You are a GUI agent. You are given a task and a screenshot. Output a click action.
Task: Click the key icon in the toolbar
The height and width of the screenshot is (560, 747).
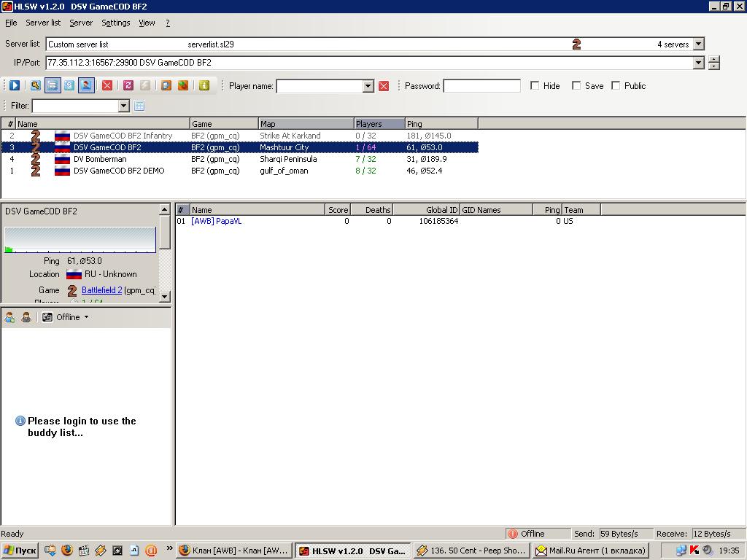click(x=34, y=85)
